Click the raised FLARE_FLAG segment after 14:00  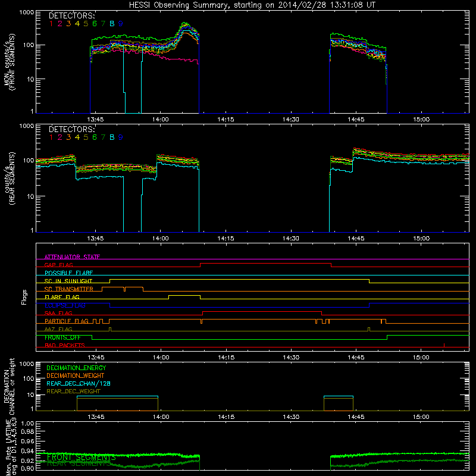click(184, 295)
